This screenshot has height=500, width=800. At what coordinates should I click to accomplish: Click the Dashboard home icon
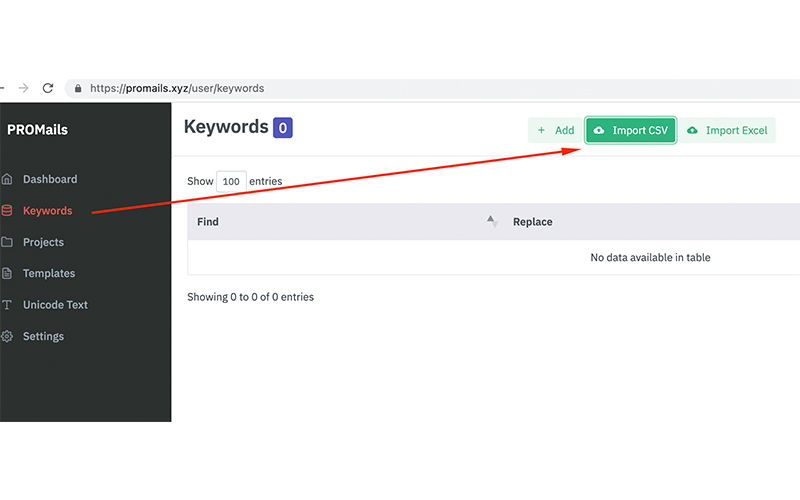[7, 179]
